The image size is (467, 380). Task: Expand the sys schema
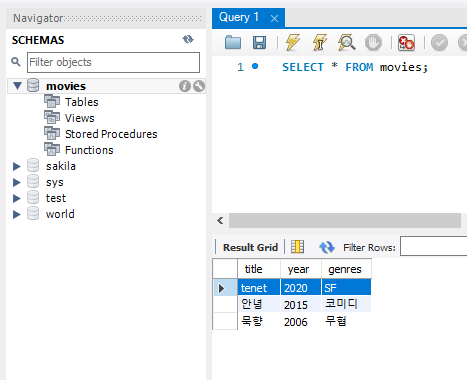pos(17,182)
